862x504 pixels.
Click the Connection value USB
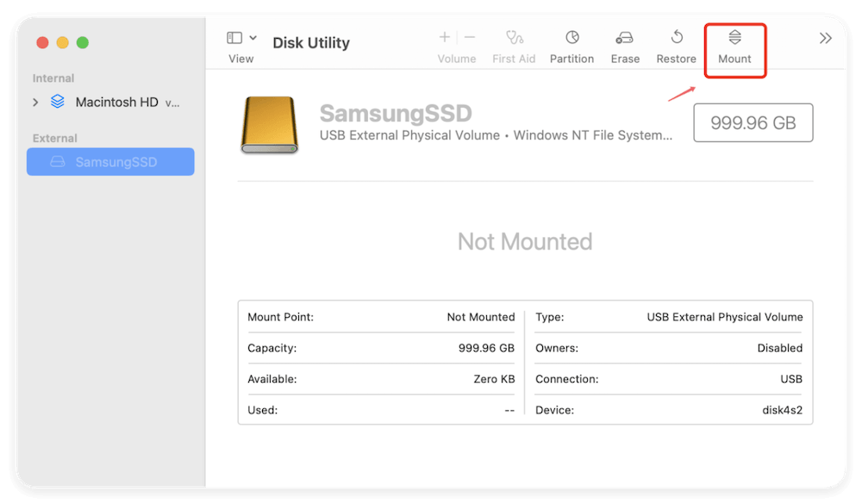click(x=791, y=379)
